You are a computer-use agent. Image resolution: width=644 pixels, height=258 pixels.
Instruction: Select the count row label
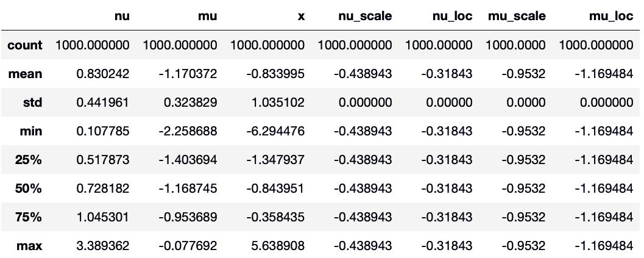tap(25, 45)
